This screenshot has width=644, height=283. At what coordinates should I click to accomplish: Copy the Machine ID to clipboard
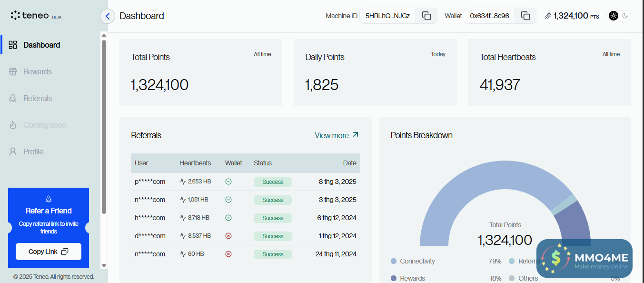426,16
